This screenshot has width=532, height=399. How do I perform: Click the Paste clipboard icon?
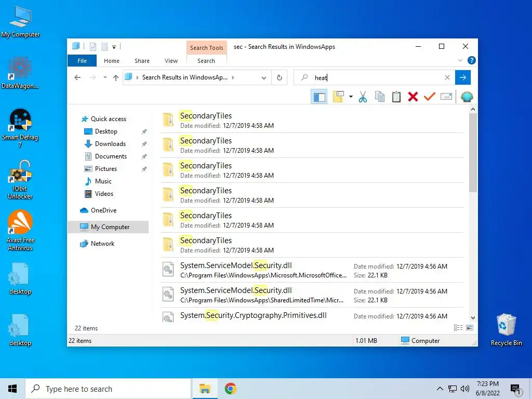tap(396, 97)
